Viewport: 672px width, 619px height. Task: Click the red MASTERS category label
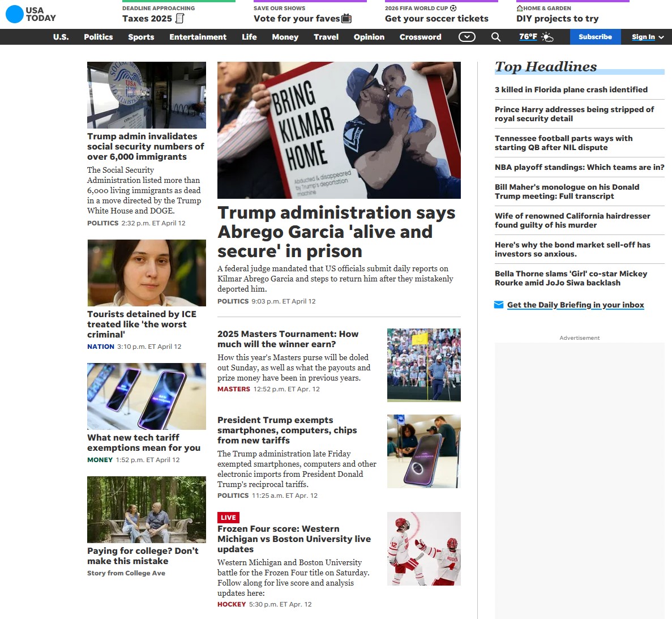pyautogui.click(x=234, y=389)
